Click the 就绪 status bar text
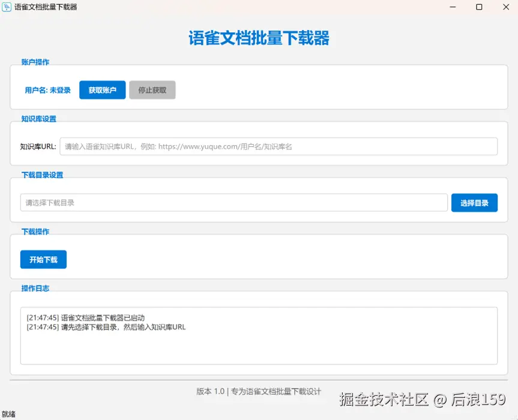 (x=8, y=413)
